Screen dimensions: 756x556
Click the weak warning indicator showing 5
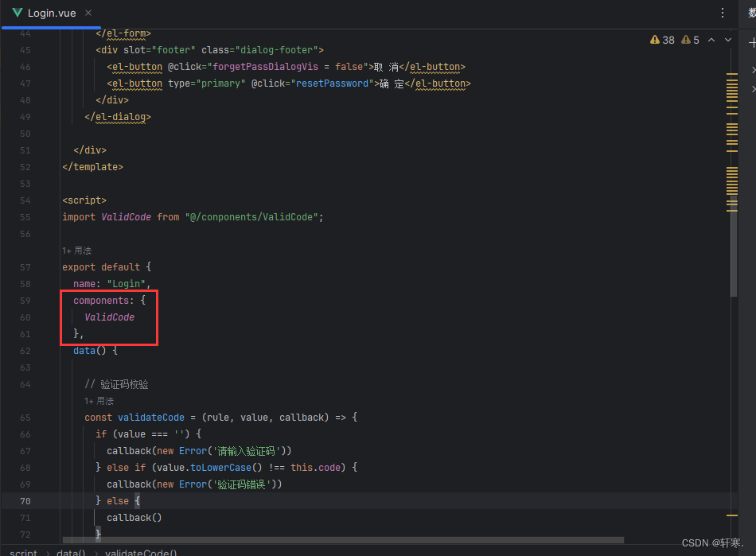pos(689,38)
